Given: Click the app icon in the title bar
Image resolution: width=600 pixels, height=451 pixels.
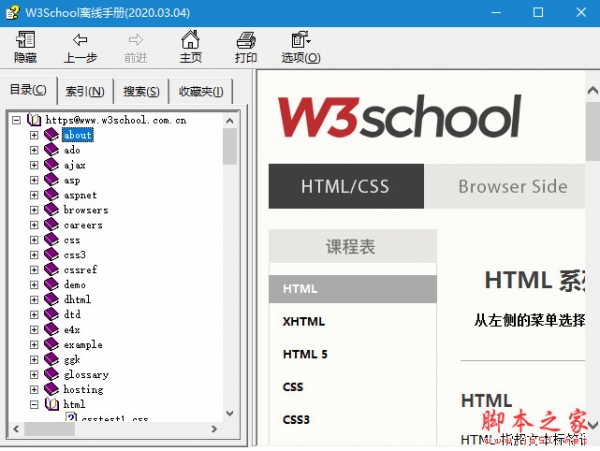Looking at the screenshot, I should [x=12, y=12].
